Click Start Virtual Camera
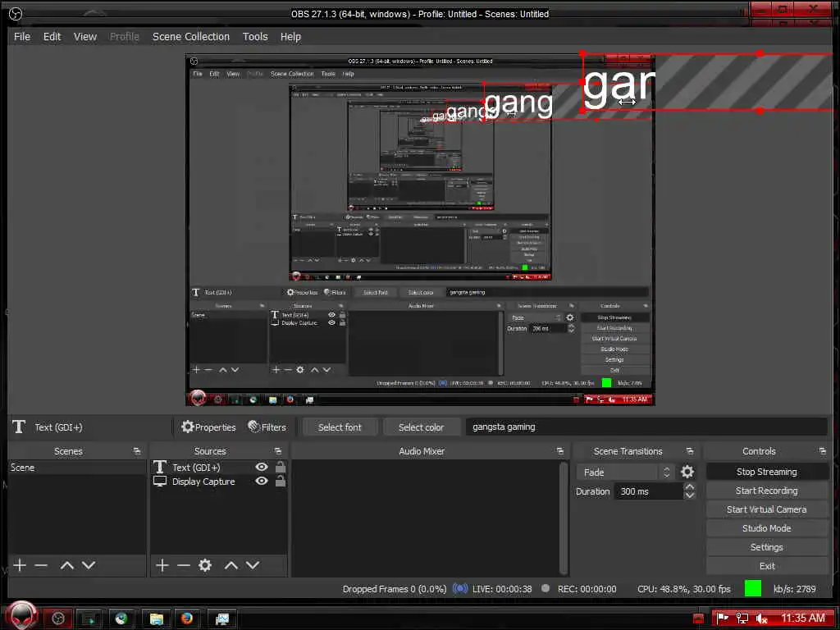Viewport: 840px width, 630px height. pos(767,509)
